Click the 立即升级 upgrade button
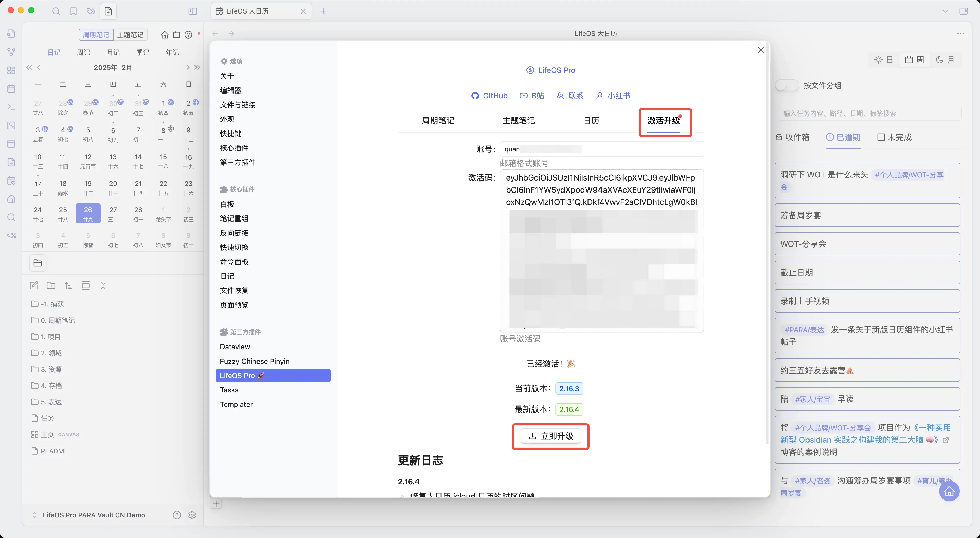The height and width of the screenshot is (538, 980). coord(550,436)
